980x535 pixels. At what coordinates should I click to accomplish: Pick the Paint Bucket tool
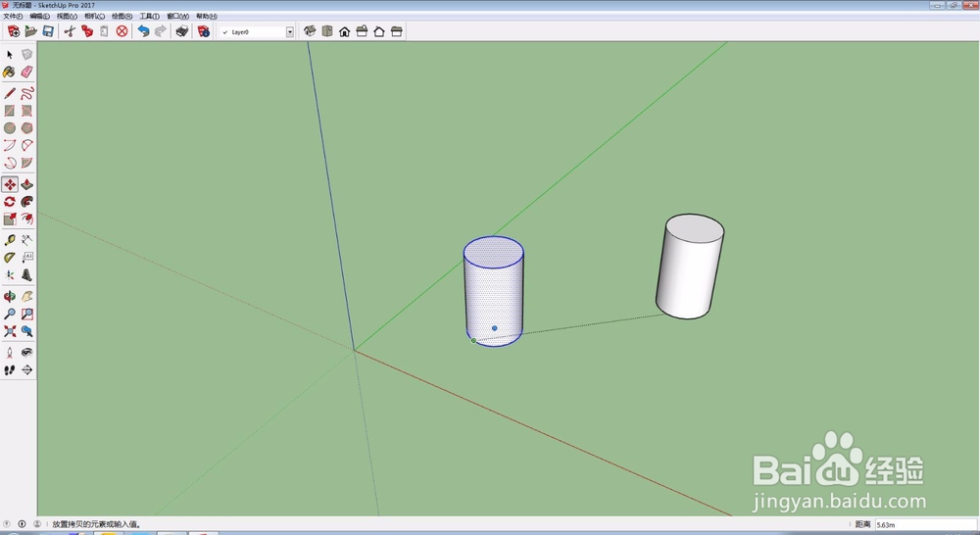point(10,73)
